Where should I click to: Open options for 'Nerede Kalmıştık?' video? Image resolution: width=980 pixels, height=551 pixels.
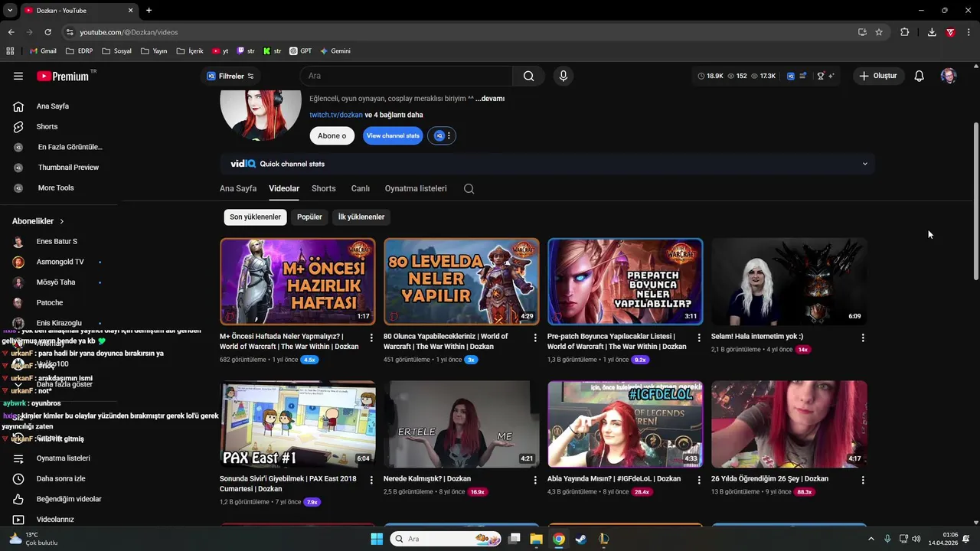535,480
